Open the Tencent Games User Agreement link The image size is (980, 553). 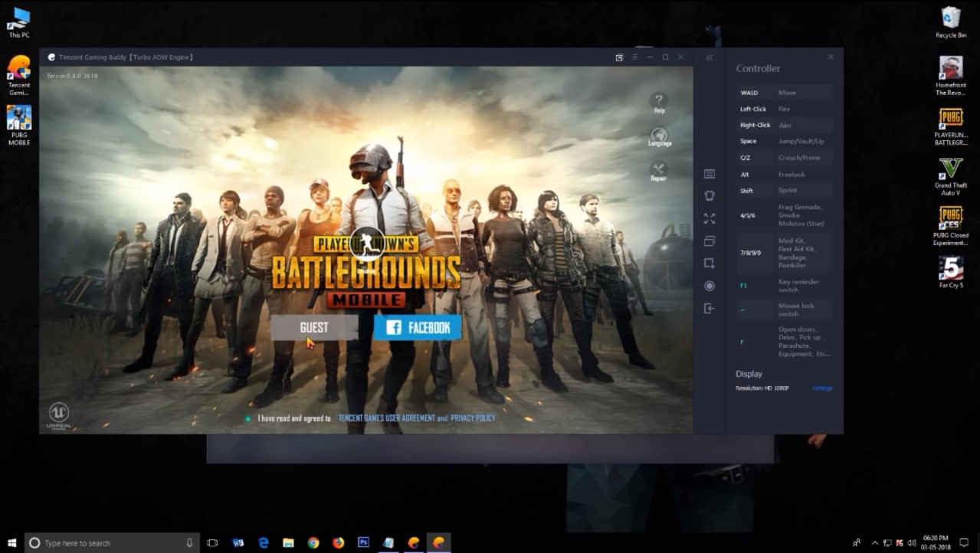(x=386, y=418)
